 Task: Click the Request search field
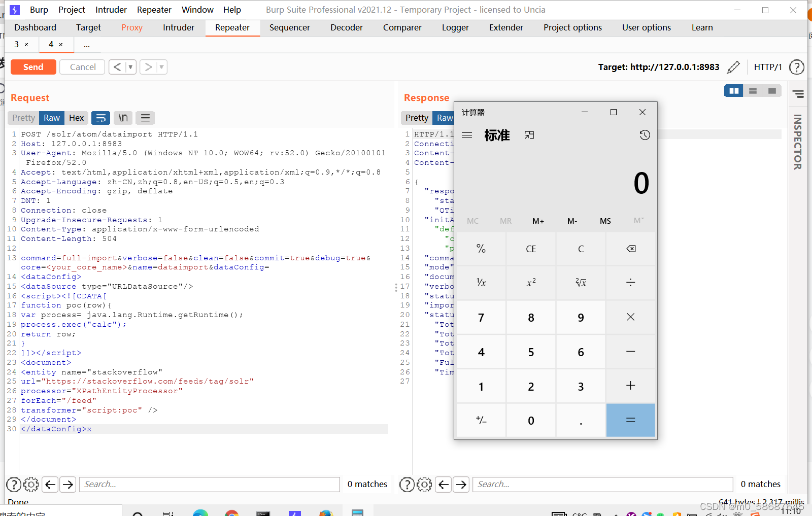pyautogui.click(x=210, y=485)
